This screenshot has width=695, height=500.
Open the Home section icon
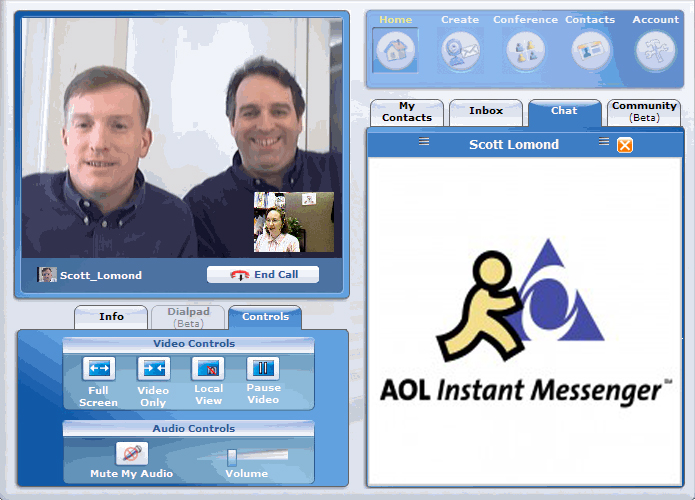point(395,50)
